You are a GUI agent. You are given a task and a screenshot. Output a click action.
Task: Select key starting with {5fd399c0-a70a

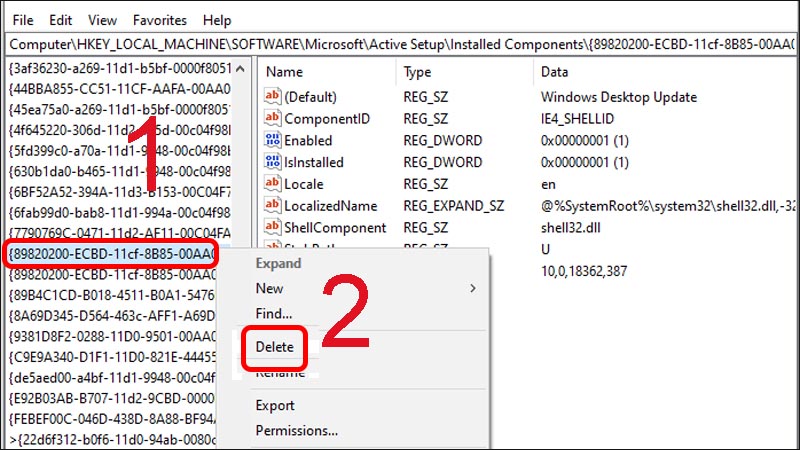[119, 151]
